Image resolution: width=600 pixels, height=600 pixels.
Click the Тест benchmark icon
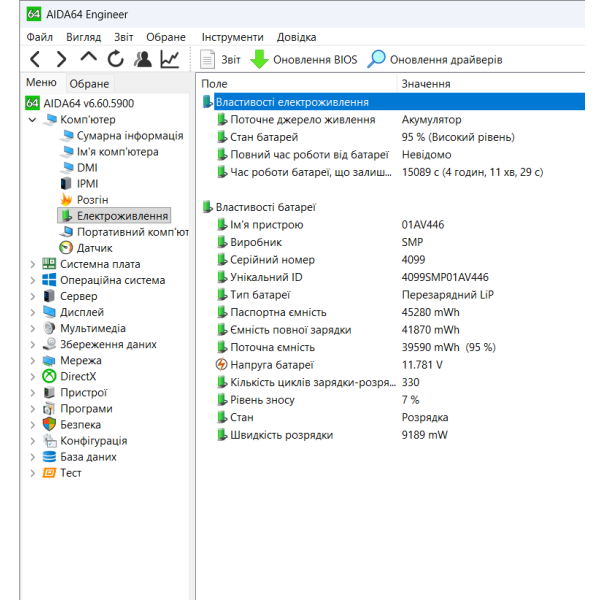49,473
